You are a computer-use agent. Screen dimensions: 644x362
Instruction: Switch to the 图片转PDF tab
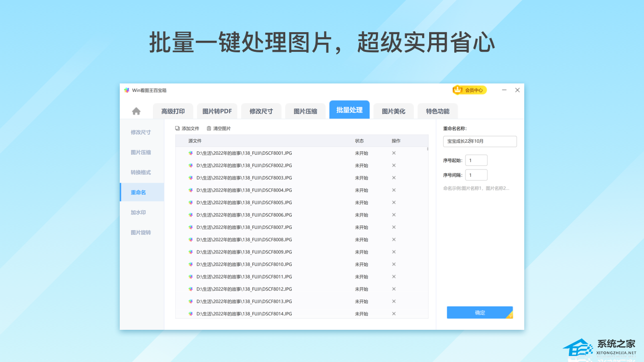tap(217, 111)
